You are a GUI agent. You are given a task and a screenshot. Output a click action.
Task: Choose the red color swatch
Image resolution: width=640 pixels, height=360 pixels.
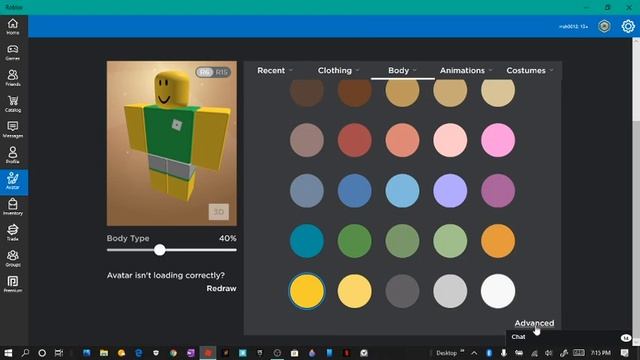click(x=354, y=140)
